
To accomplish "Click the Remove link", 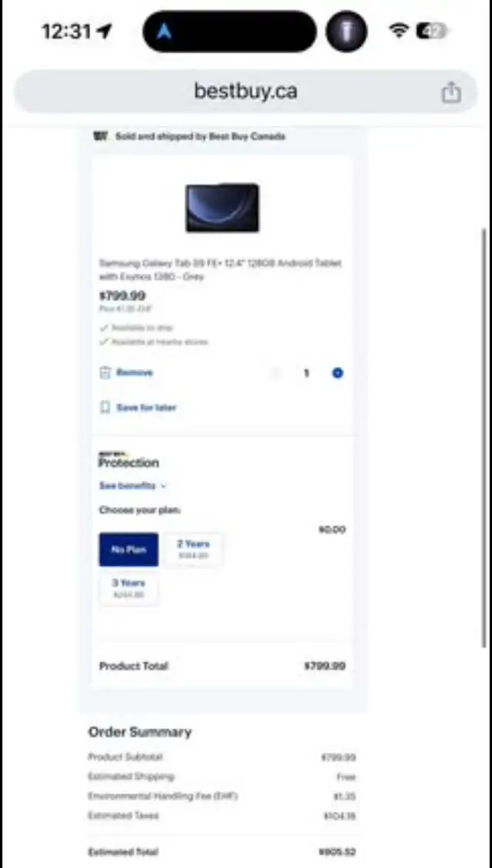I will pyautogui.click(x=135, y=373).
